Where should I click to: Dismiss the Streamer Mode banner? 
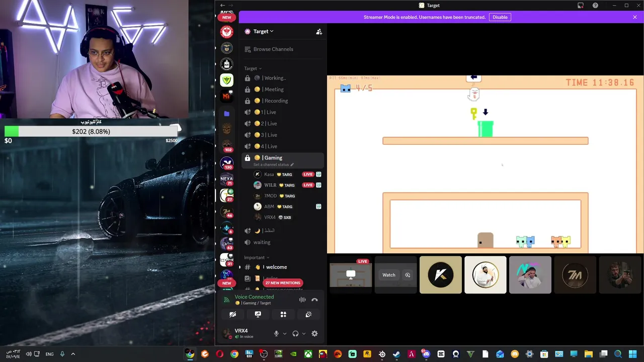point(635,17)
